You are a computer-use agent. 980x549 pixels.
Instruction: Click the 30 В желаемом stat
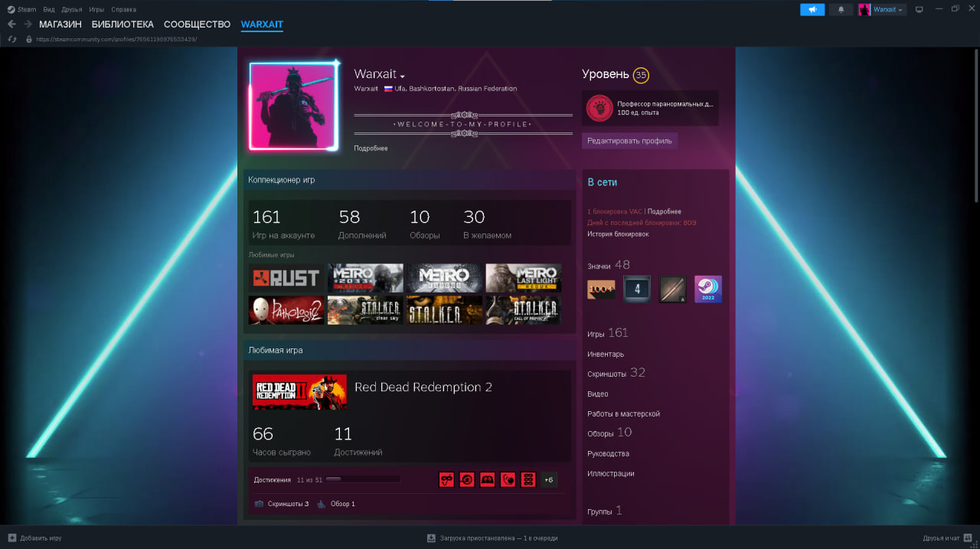click(487, 224)
